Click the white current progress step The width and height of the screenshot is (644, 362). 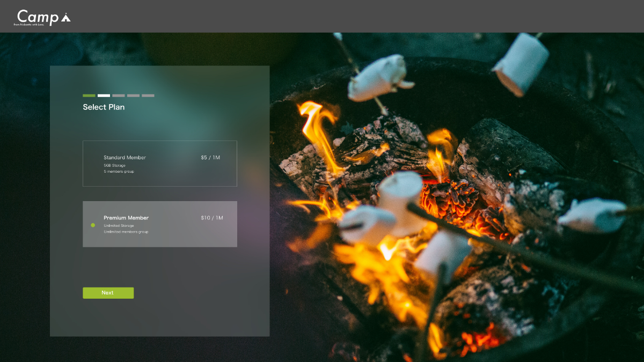click(x=104, y=95)
